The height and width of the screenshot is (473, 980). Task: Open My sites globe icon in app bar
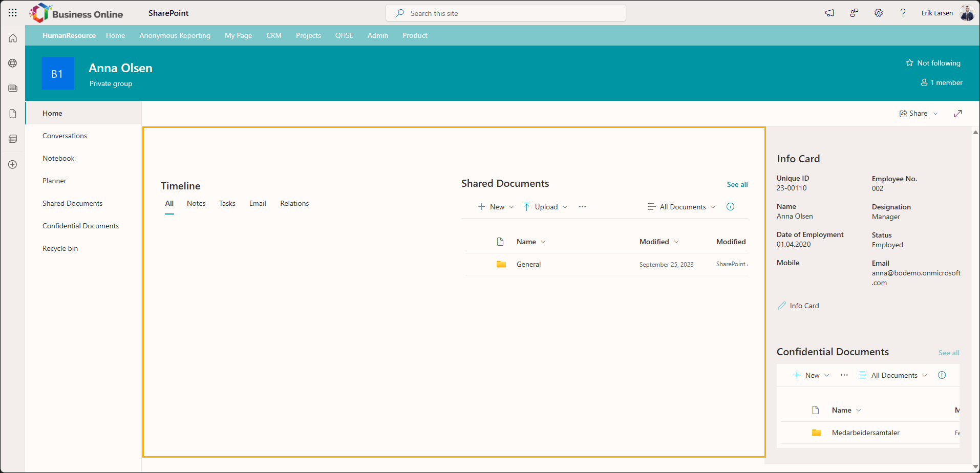click(13, 63)
